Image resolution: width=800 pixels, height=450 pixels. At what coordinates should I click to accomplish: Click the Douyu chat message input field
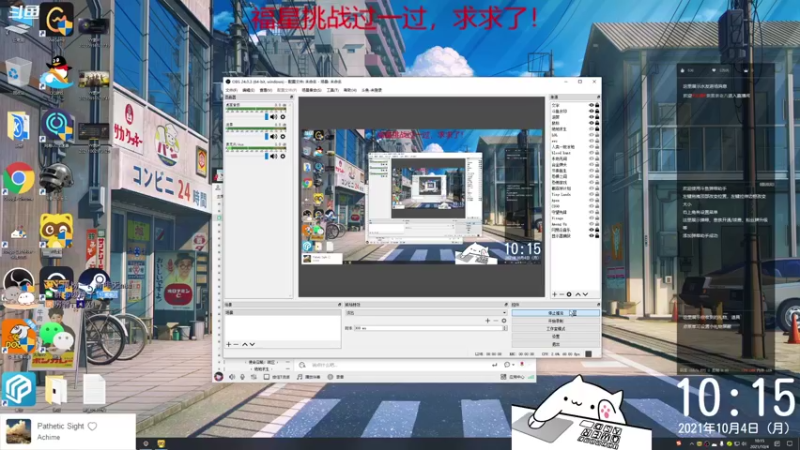tap(398, 365)
